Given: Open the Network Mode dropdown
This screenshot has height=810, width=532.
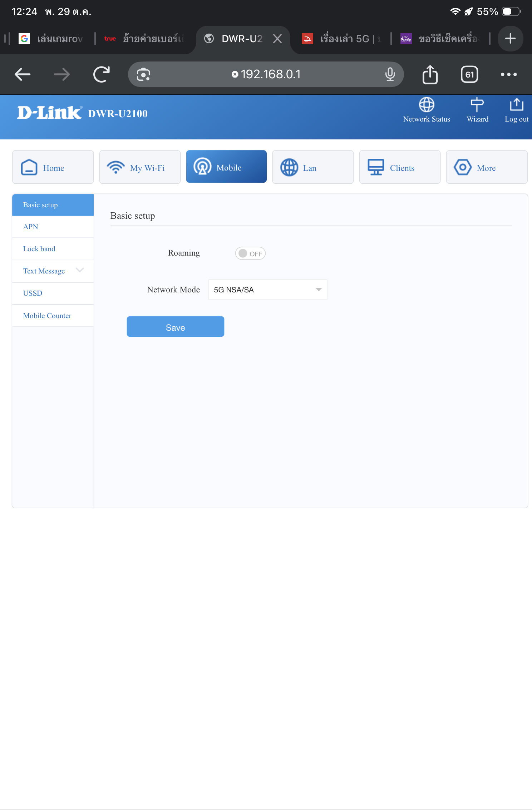Looking at the screenshot, I should pyautogui.click(x=268, y=290).
